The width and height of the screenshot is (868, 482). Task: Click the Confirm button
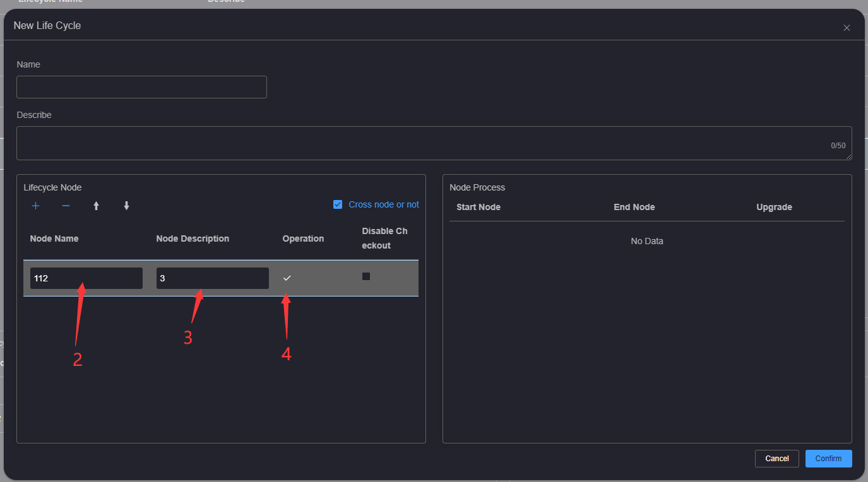828,459
